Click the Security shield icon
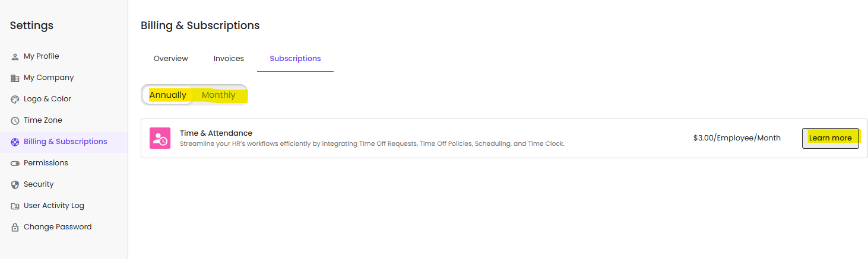Screen dimensions: 868x259 click(15, 185)
